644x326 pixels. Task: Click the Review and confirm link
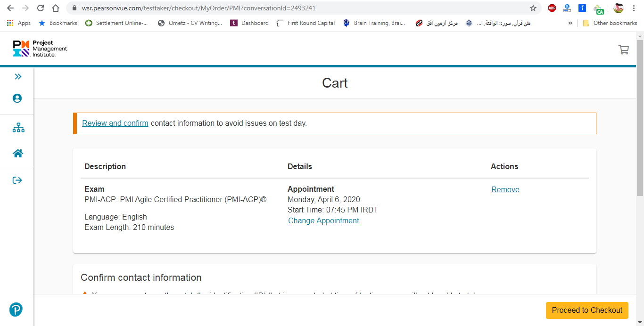coord(115,123)
